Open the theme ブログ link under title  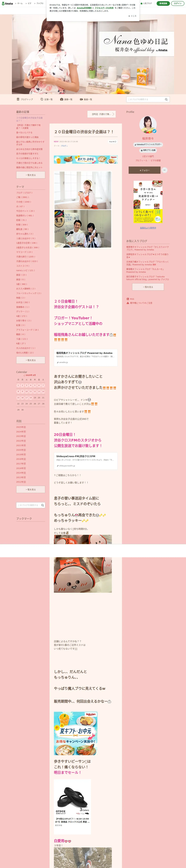[x=64, y=146]
